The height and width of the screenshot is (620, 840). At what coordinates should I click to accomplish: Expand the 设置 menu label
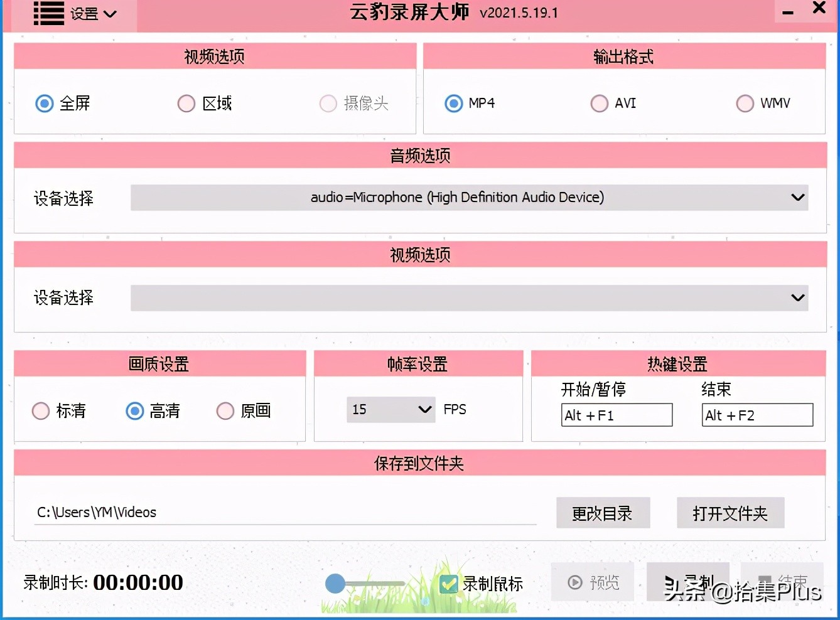click(x=93, y=14)
